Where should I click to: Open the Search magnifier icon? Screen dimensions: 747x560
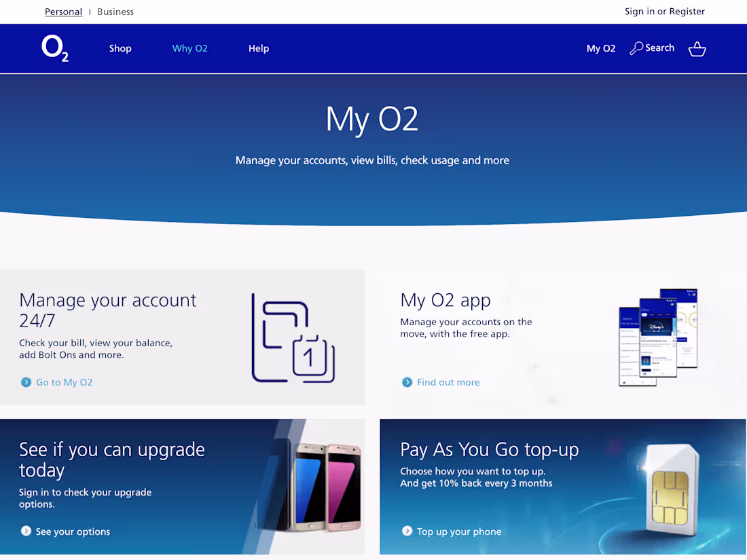(x=635, y=48)
